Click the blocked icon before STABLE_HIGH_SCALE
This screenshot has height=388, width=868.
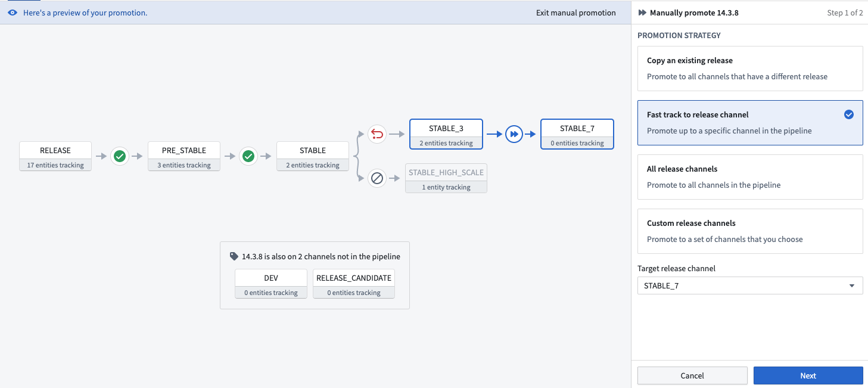377,178
